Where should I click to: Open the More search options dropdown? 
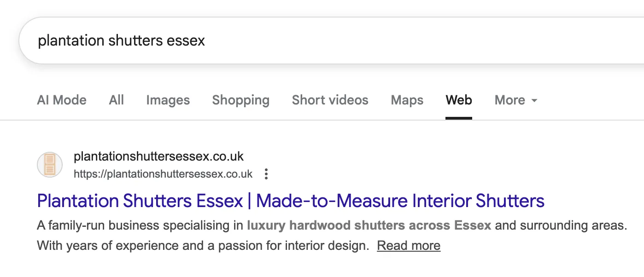pos(515,100)
